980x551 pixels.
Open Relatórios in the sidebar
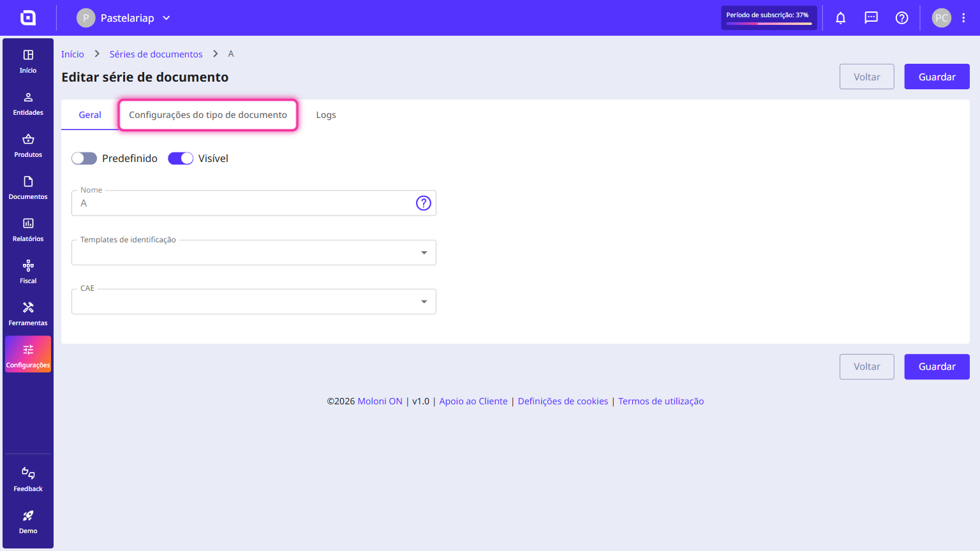(x=28, y=230)
